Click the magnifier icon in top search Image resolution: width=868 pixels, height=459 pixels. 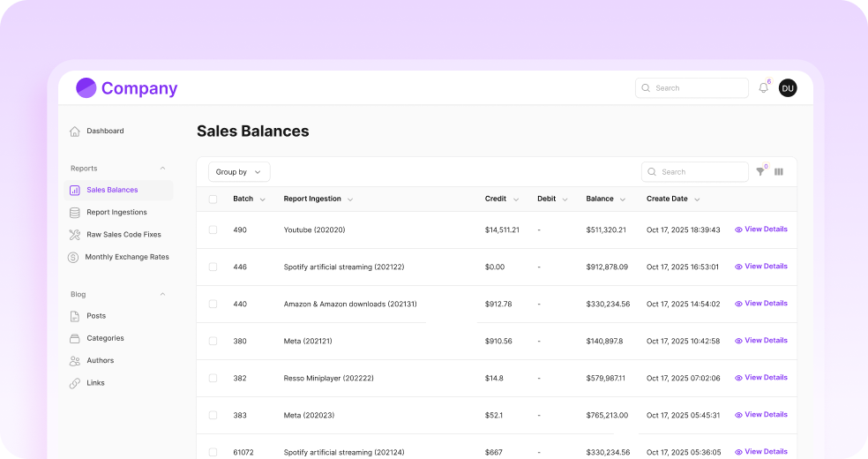pyautogui.click(x=646, y=88)
